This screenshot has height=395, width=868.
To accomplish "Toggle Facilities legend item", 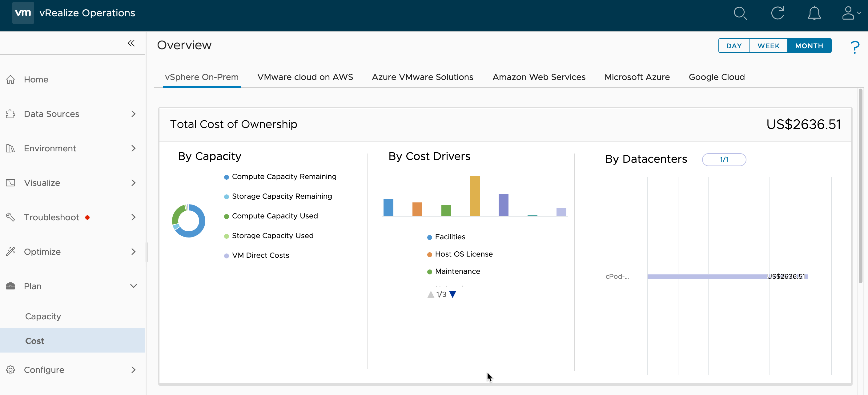I will [446, 237].
